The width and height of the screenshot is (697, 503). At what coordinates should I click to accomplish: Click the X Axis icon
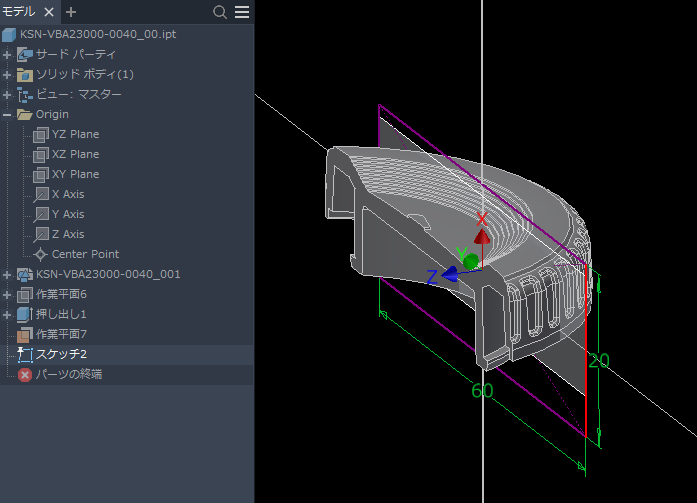pos(41,194)
